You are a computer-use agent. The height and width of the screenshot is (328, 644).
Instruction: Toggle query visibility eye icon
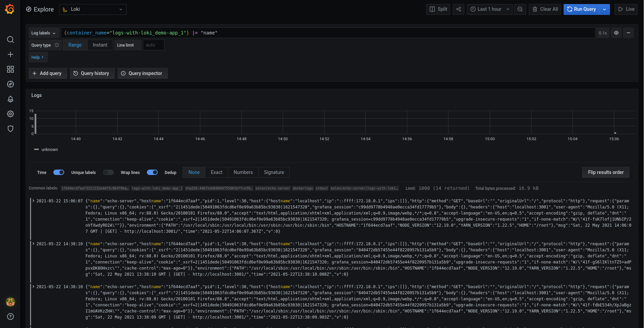(x=616, y=33)
